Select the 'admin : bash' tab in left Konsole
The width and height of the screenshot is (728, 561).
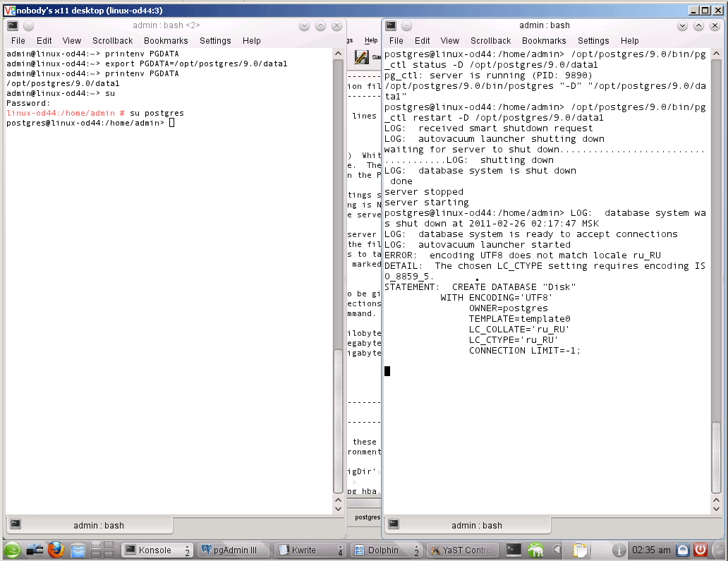click(x=89, y=525)
